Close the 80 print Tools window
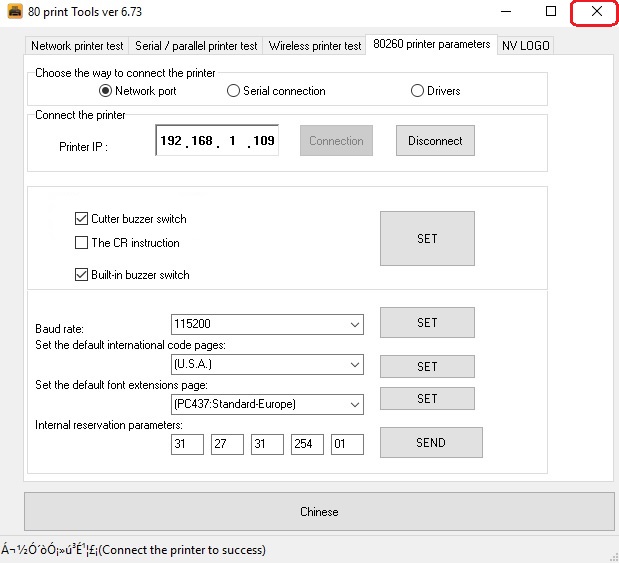Screen dimensions: 619x563 596,11
